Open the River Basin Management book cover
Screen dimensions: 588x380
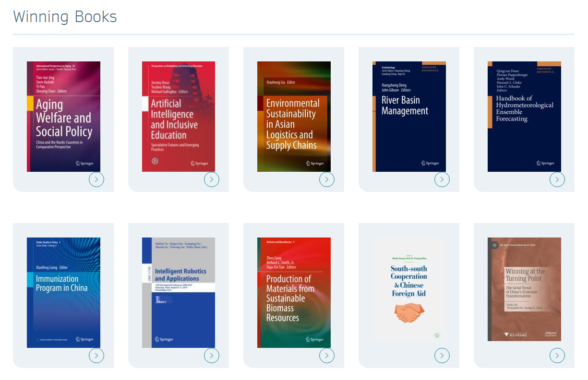coord(409,117)
